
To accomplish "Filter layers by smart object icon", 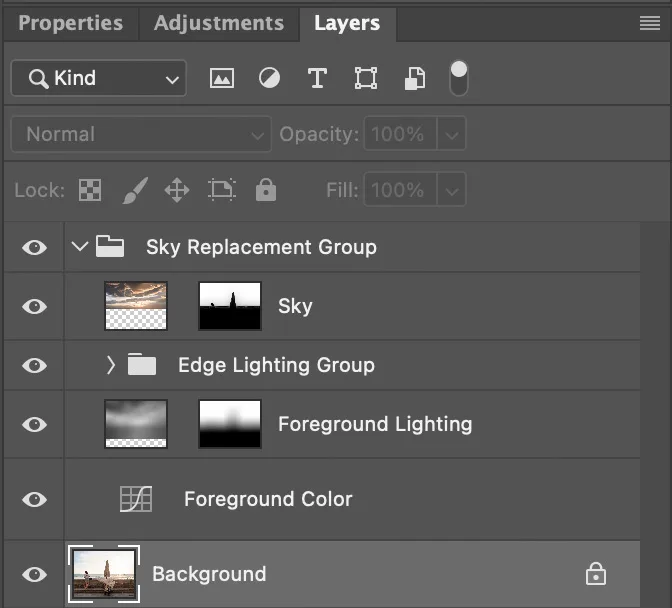I will pyautogui.click(x=415, y=79).
